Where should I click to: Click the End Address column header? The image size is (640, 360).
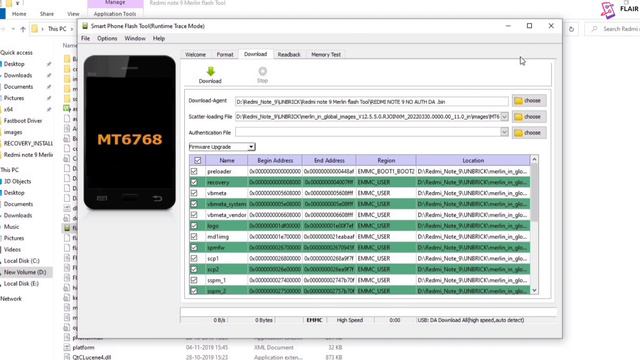click(329, 160)
